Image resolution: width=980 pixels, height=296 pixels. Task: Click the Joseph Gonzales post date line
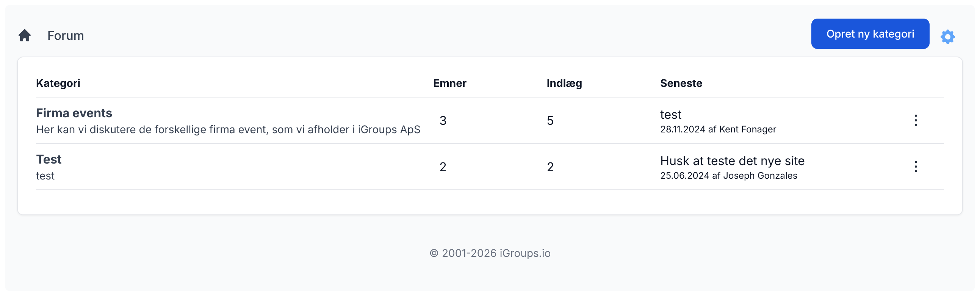(728, 176)
